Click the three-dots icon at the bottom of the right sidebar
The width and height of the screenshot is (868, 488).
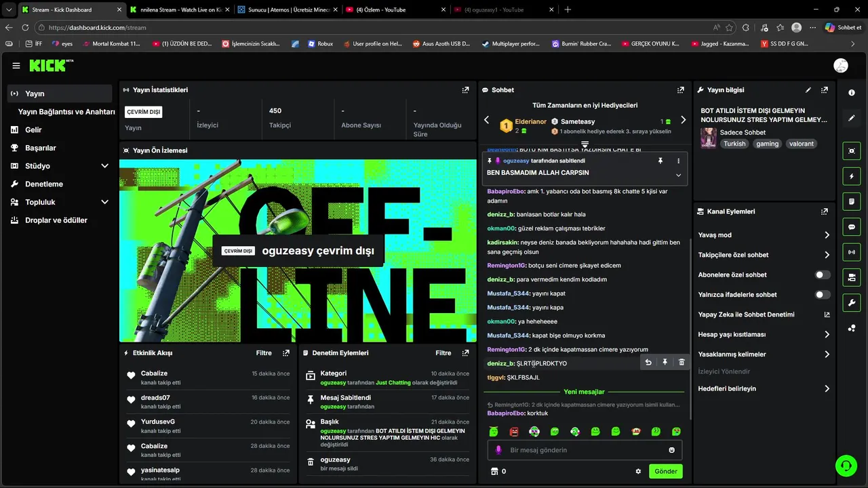[x=852, y=328]
